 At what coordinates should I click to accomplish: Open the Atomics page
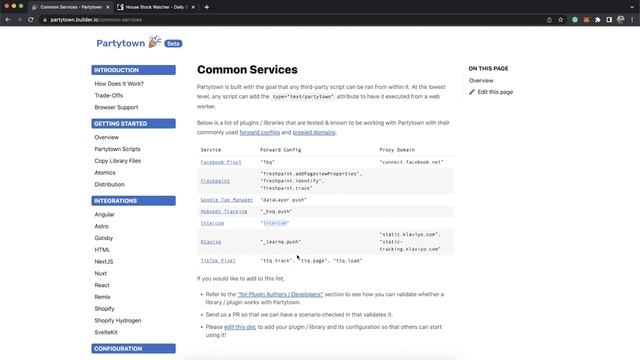[105, 173]
